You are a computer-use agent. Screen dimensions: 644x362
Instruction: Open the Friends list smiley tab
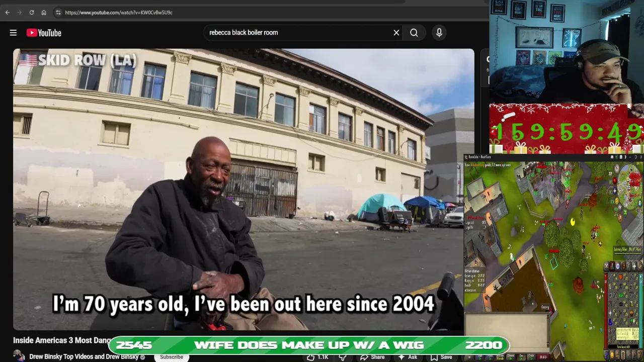tap(612, 355)
